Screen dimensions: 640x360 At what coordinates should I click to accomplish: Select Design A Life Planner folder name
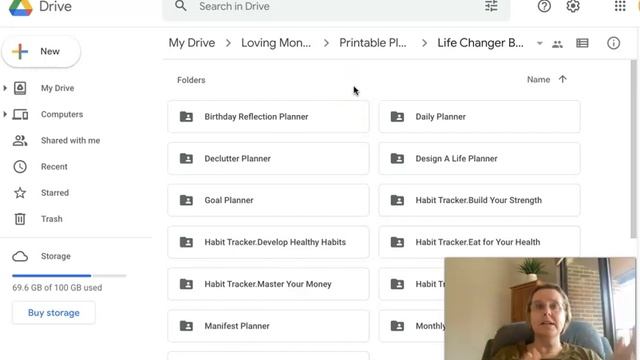click(x=456, y=158)
